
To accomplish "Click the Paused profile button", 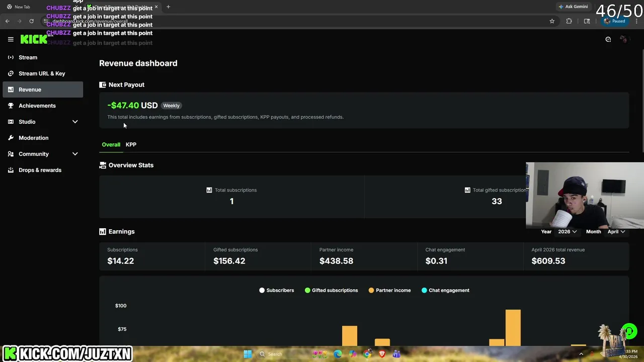I will 615,21.
